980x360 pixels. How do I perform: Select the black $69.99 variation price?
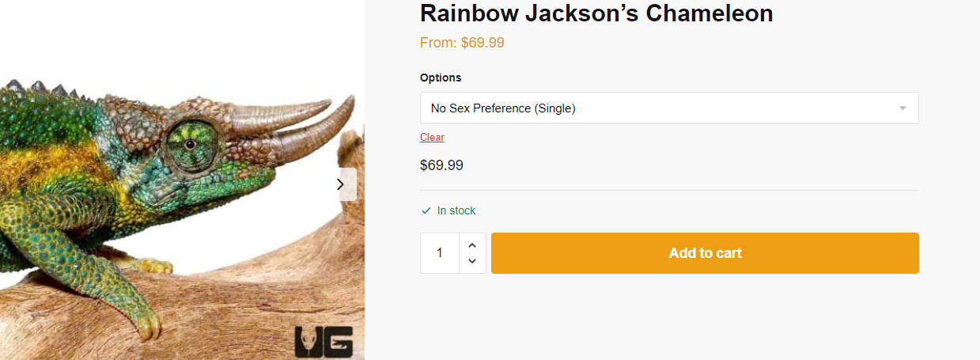tap(441, 166)
